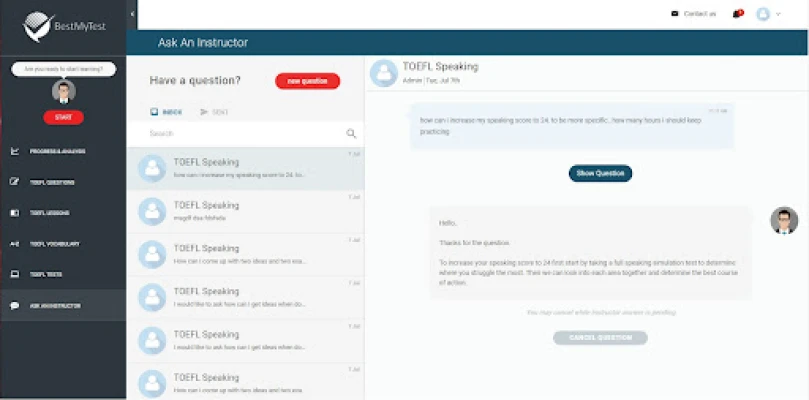
Task: Click the TOEFL Vocabulary icon
Action: point(15,244)
